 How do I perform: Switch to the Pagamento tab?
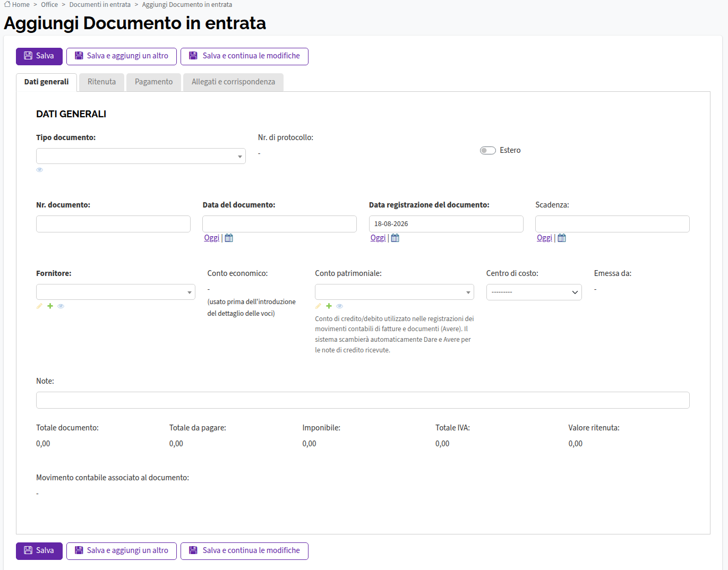[153, 82]
